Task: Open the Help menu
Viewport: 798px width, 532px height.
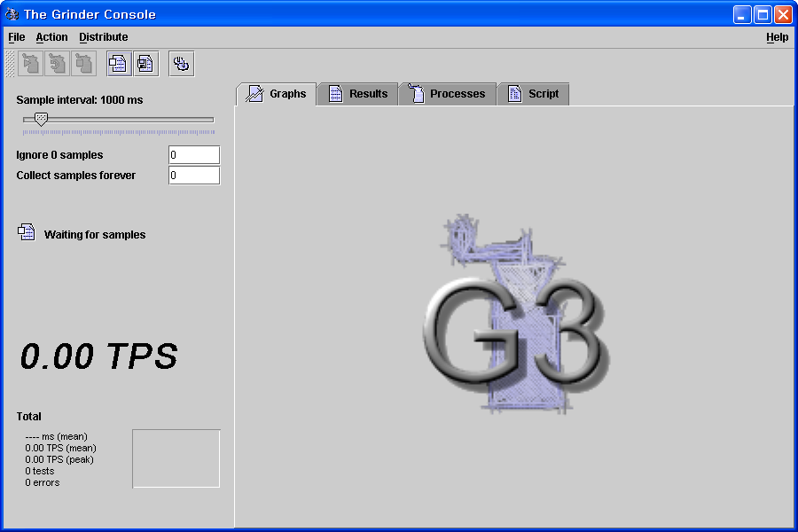Action: click(777, 36)
